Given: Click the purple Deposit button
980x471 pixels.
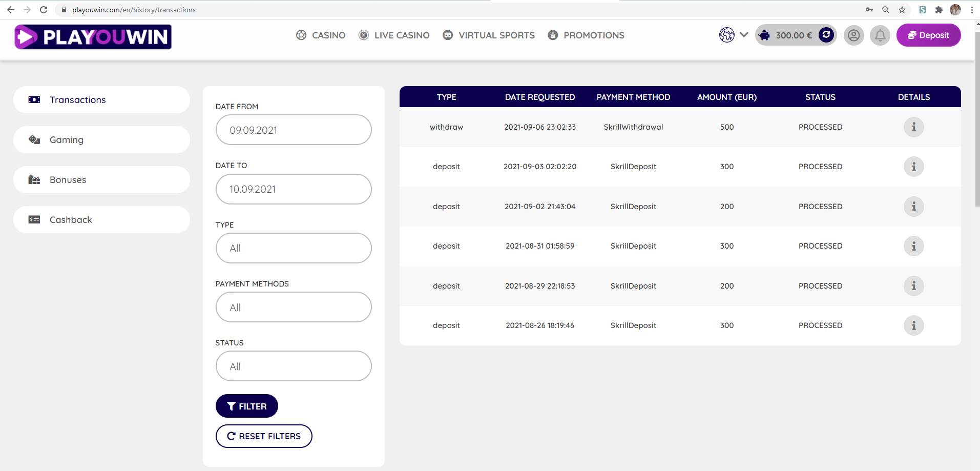Looking at the screenshot, I should pos(928,35).
